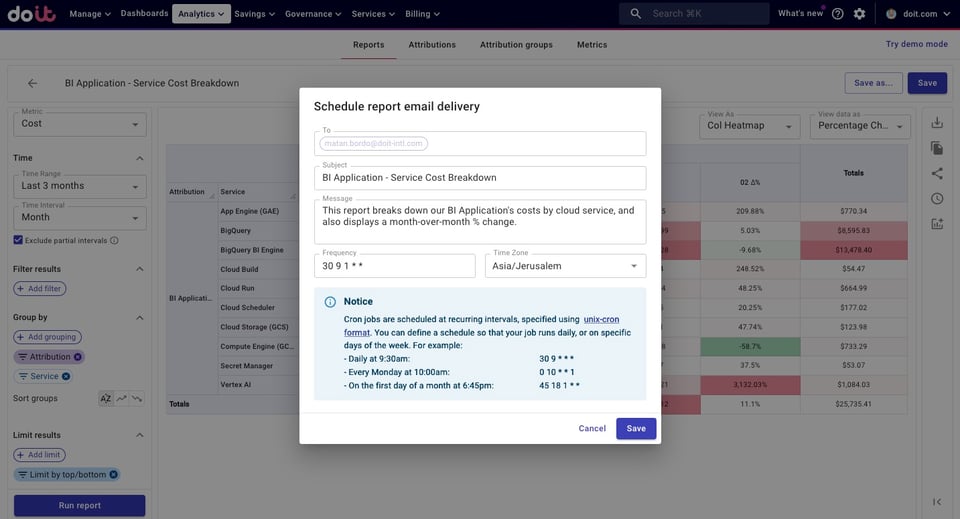Screen dimensions: 960x519
Task: Click the add to dashboard icon
Action: coord(937,224)
